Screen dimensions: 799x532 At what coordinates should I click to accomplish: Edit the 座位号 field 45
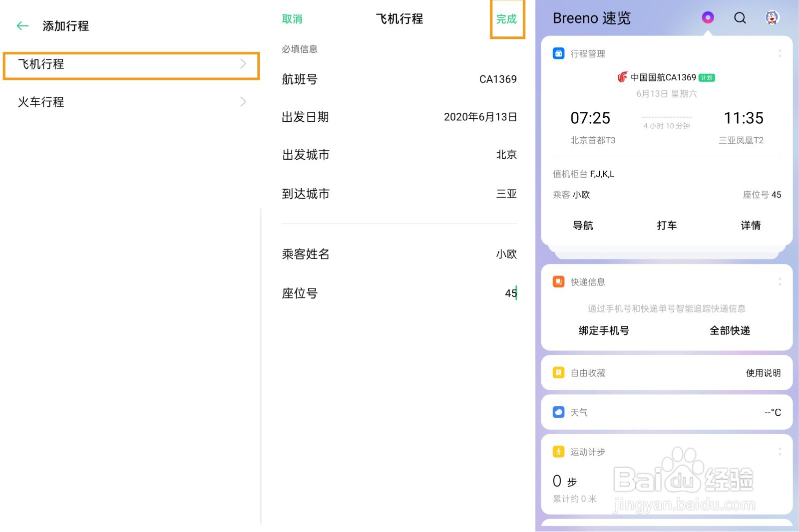click(x=399, y=293)
